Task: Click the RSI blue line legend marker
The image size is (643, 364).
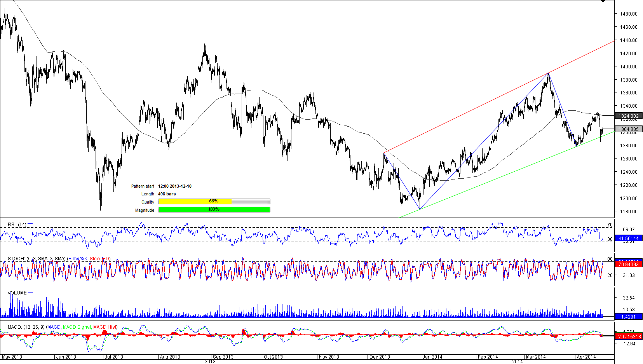Action: pos(30,224)
